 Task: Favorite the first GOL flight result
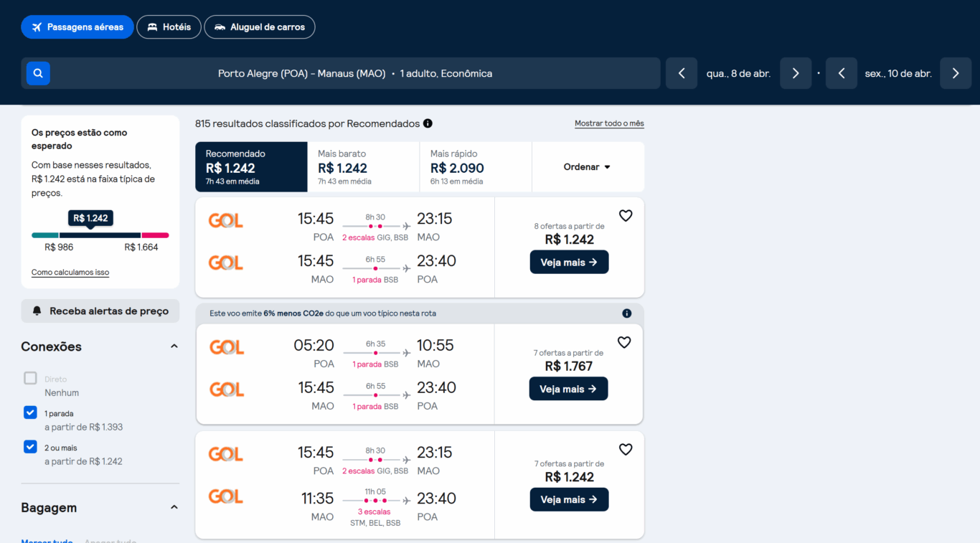tap(626, 216)
